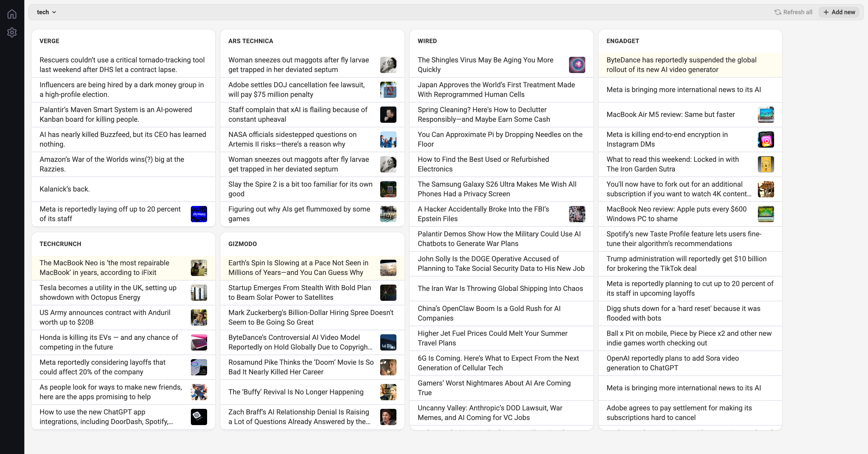This screenshot has height=454, width=868.
Task: Open the ENGADGET feed header
Action: (622, 41)
